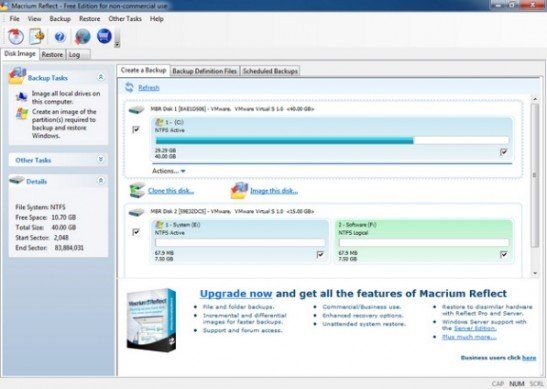
Task: Toggle the Software (F:) partition checkbox
Action: pos(503,254)
